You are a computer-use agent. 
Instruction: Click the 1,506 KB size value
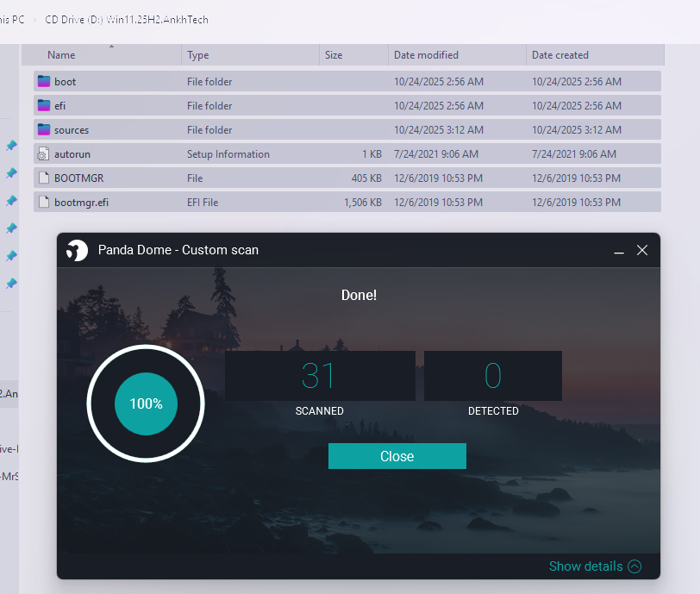pyautogui.click(x=362, y=203)
